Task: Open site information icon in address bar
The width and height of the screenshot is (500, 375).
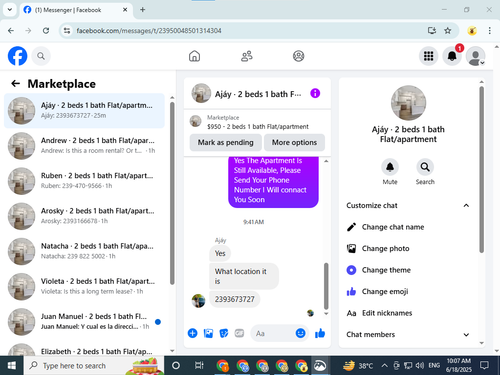Action: click(67, 31)
